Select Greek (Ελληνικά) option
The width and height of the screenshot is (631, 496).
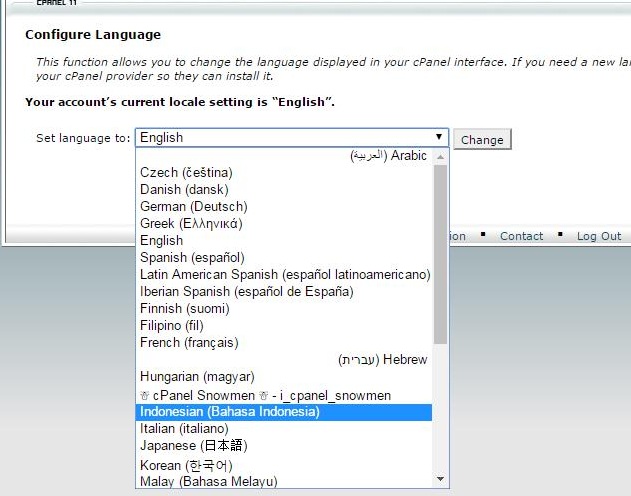pyautogui.click(x=284, y=223)
